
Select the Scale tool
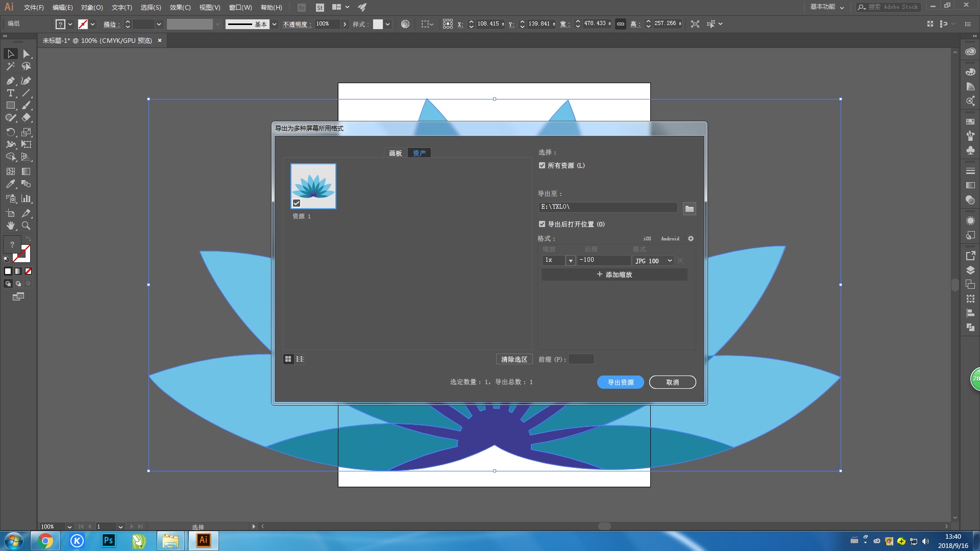27,132
